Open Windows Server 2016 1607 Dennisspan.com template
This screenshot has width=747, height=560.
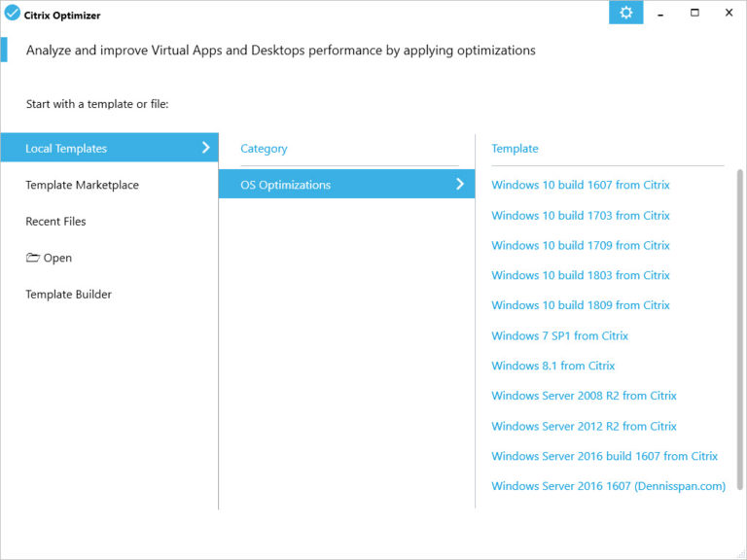tap(608, 486)
